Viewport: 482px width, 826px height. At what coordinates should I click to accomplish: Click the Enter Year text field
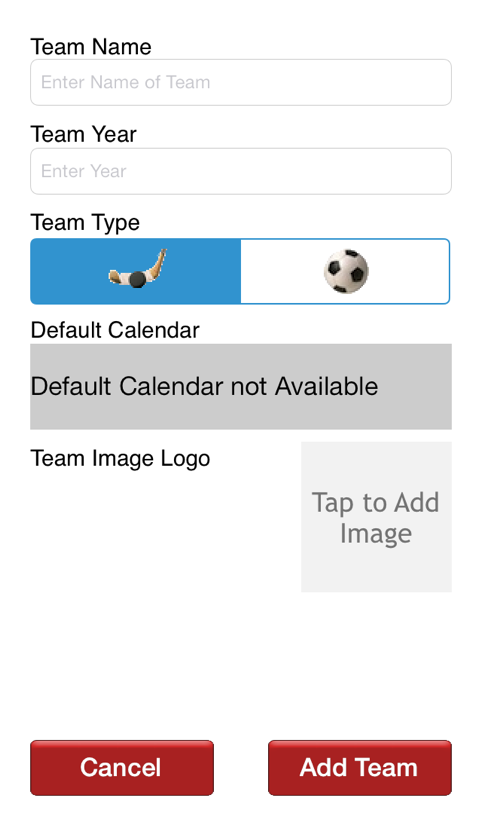pyautogui.click(x=241, y=171)
